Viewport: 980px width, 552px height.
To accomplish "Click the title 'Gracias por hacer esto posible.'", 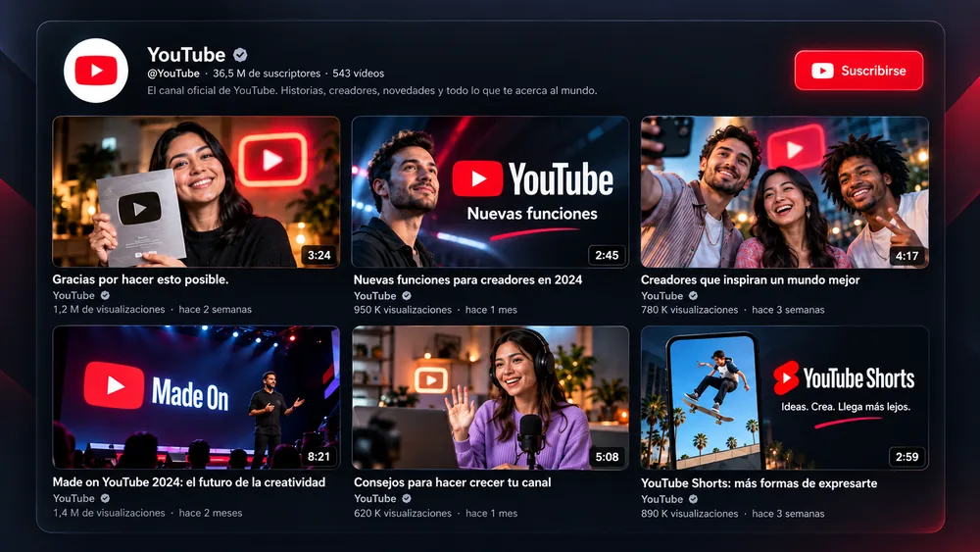I will pyautogui.click(x=140, y=279).
